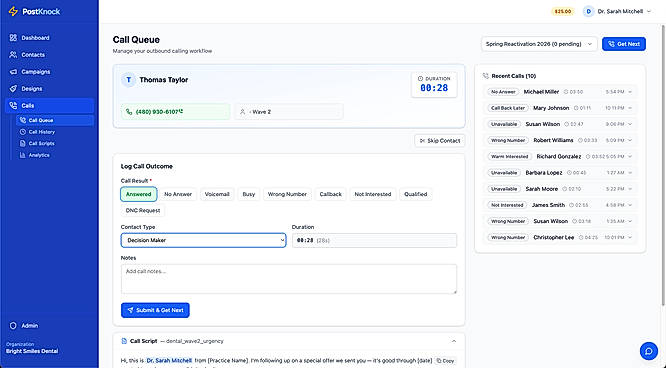Click the James Smith call row
This screenshot has height=368, width=666.
point(560,205)
